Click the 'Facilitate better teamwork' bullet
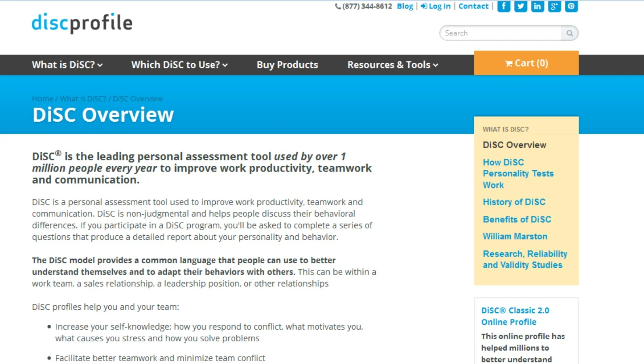The width and height of the screenshot is (644, 364). click(160, 358)
